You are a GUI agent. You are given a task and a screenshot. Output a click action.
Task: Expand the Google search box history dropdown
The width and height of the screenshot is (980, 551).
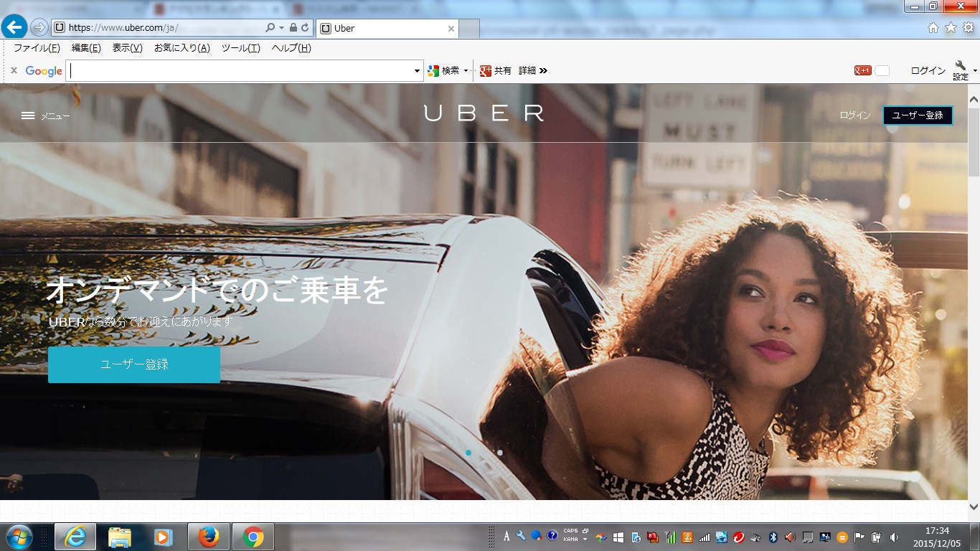point(417,71)
